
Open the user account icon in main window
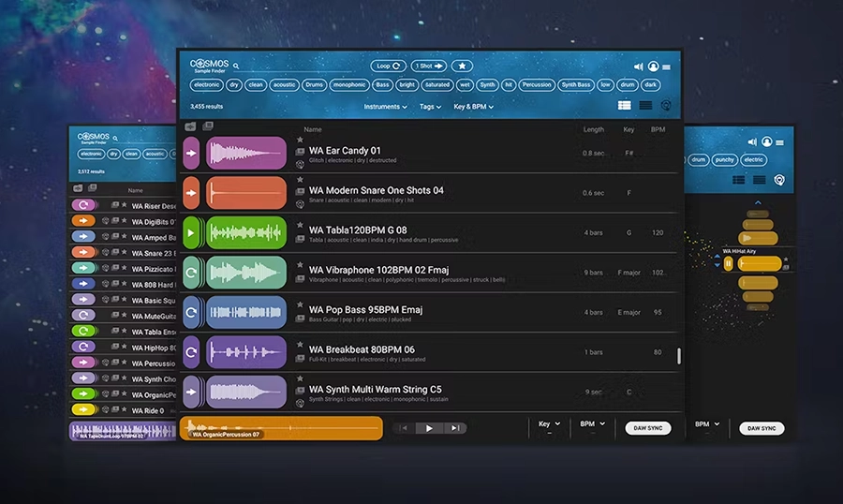[653, 67]
